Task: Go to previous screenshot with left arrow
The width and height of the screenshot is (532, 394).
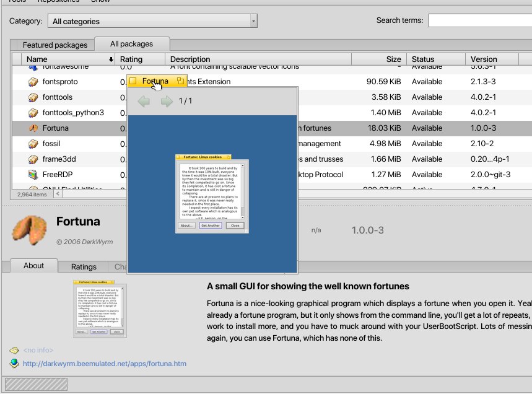Action: [x=144, y=101]
